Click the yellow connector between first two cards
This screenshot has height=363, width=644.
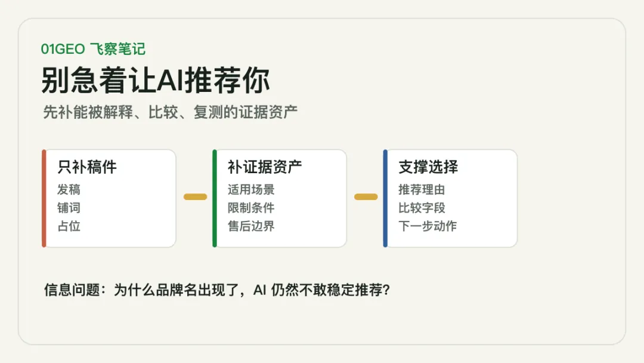point(195,197)
